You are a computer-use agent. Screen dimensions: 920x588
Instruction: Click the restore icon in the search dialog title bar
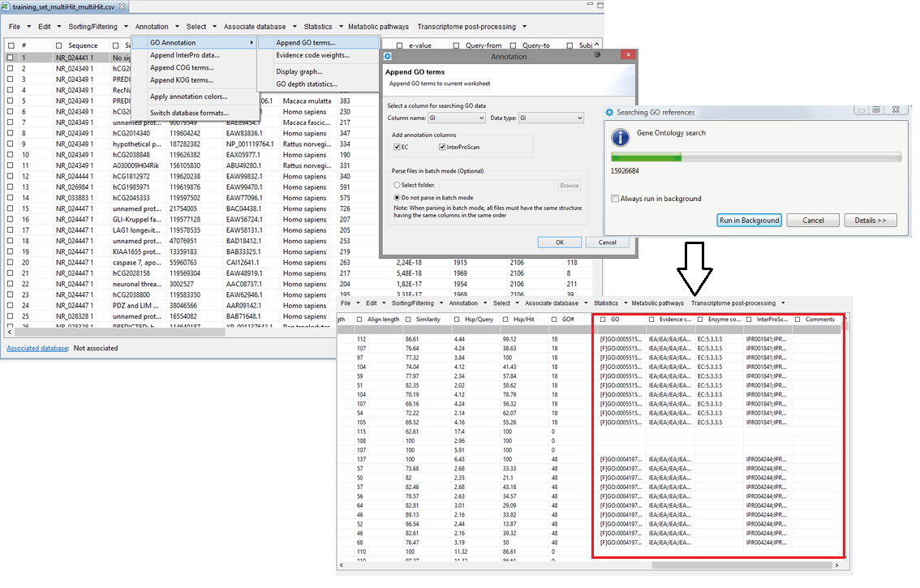coord(876,111)
